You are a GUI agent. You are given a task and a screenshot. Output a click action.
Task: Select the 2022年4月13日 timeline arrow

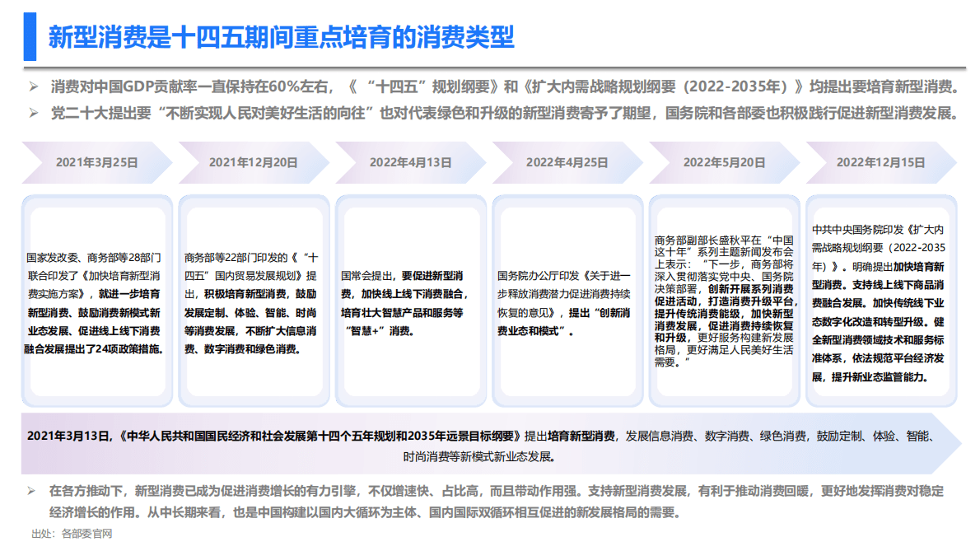[412, 162]
